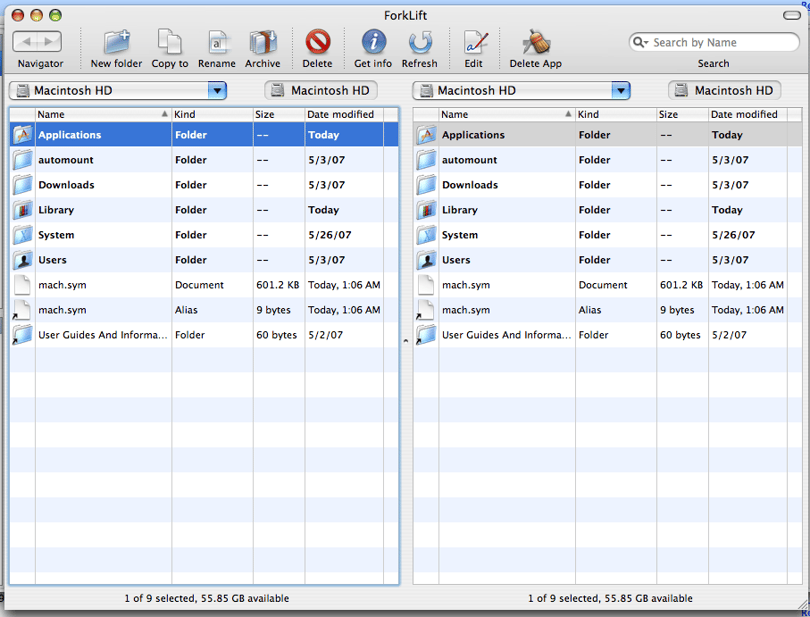This screenshot has height=617, width=810.
Task: Sort left pane by Date modified column
Action: click(344, 114)
